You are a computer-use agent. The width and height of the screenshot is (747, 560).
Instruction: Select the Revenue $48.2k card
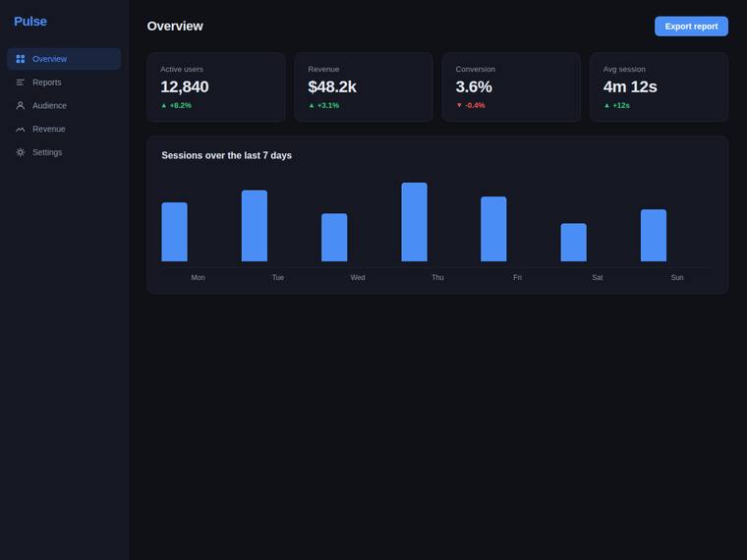pos(364,87)
